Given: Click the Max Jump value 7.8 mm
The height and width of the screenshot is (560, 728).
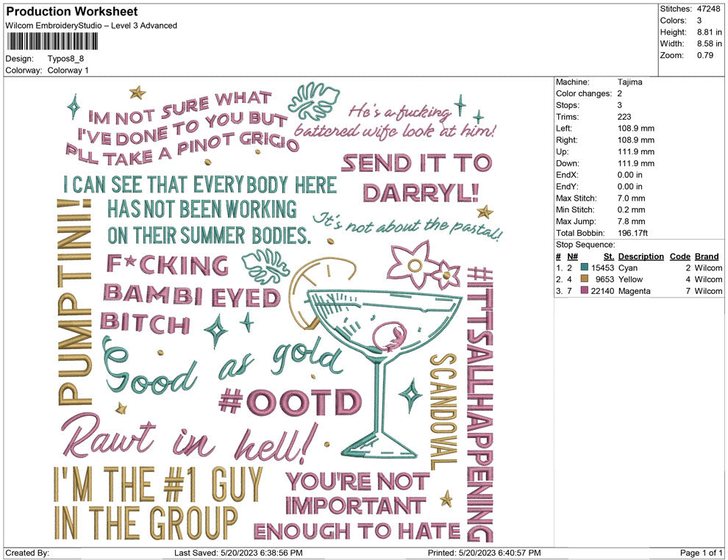Looking at the screenshot, I should pos(631,221).
